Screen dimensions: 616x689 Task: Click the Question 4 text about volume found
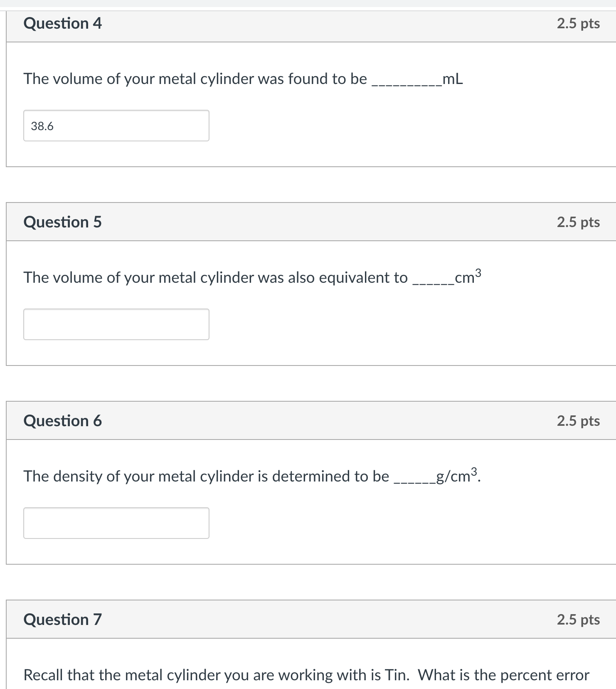(195, 79)
